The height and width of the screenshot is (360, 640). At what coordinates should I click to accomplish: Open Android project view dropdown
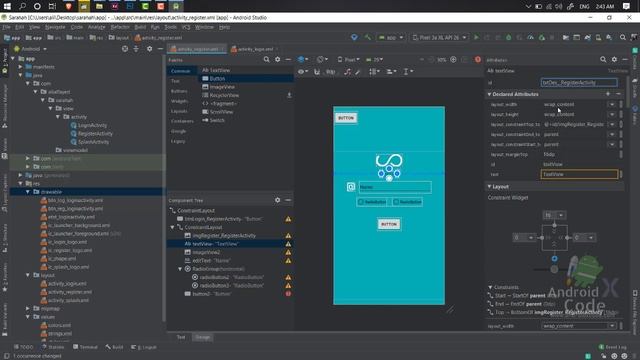30,49
